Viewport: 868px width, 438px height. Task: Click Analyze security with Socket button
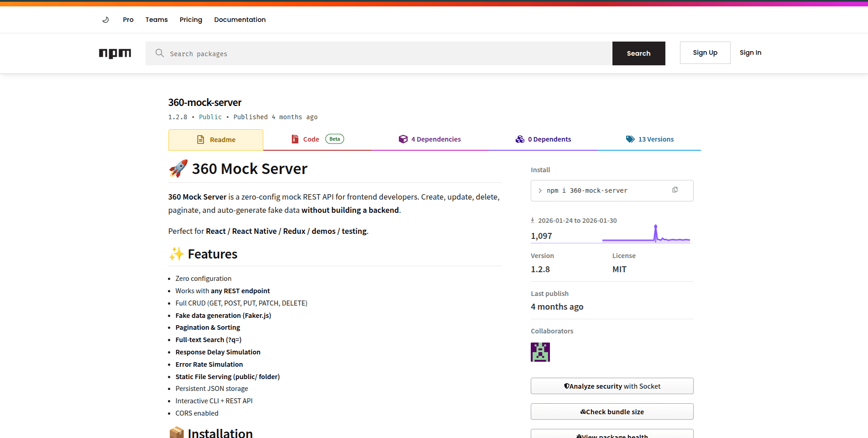click(x=612, y=386)
